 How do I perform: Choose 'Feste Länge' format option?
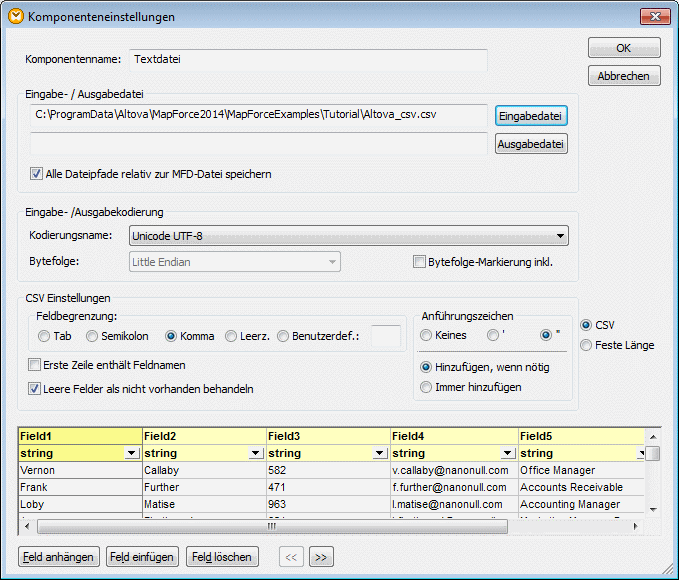[x=587, y=345]
